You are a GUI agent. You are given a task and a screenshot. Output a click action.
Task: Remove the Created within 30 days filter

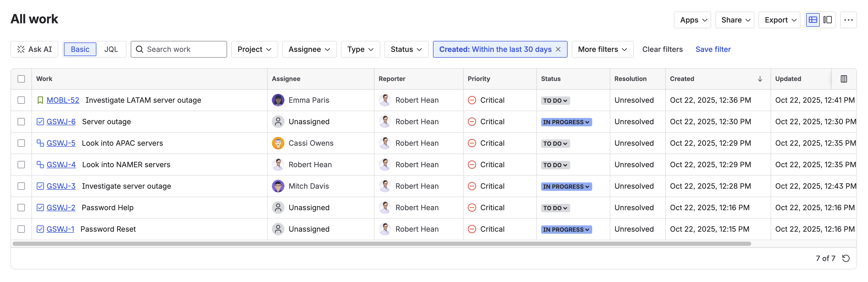click(558, 50)
